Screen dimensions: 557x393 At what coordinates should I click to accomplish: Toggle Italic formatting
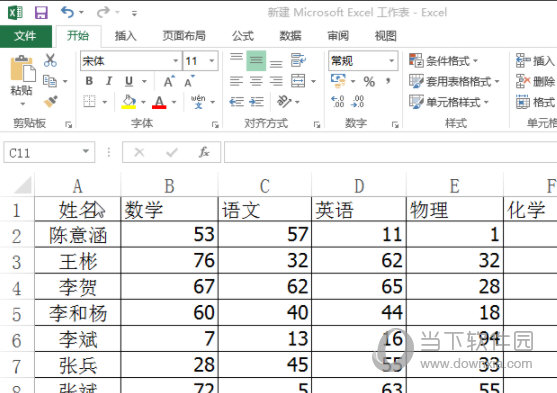109,81
